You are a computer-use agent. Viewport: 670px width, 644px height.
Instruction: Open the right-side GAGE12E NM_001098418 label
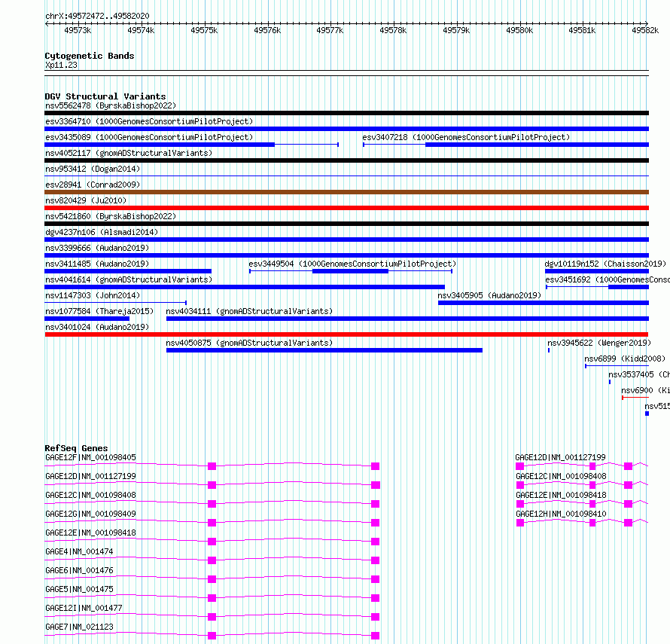pyautogui.click(x=561, y=495)
